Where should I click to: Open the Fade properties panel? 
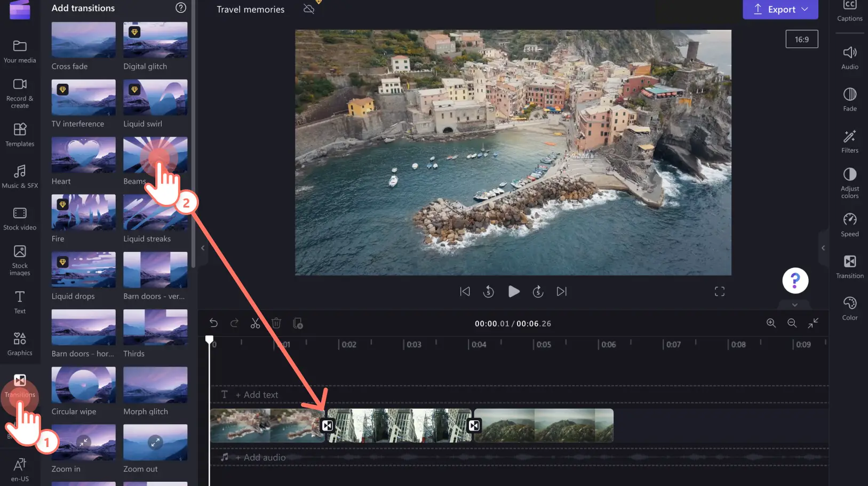[849, 99]
